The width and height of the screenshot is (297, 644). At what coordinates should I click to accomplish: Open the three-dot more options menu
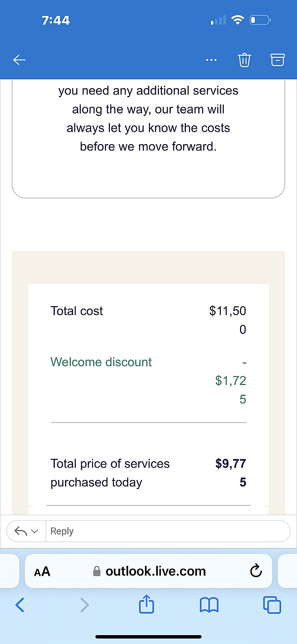211,60
